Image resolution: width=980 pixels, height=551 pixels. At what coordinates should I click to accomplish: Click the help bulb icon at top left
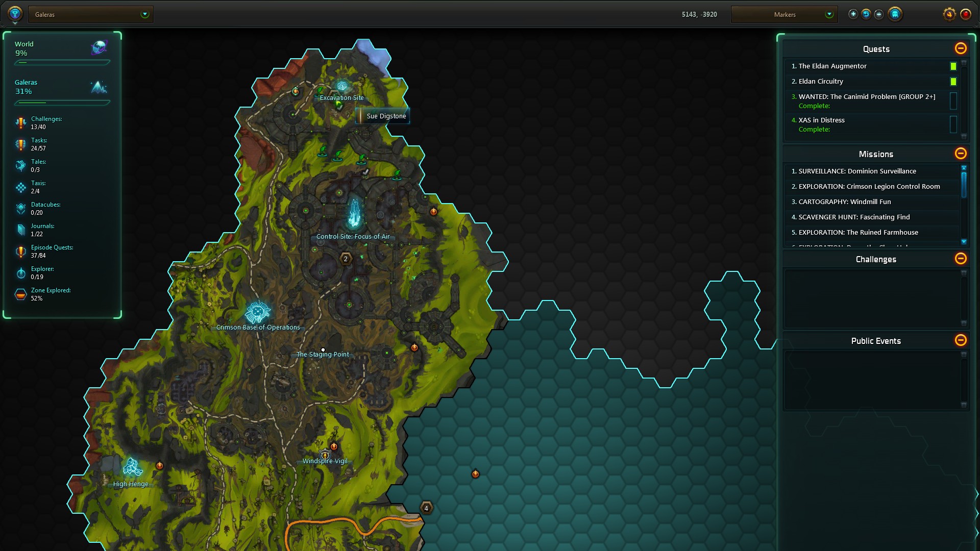(15, 13)
